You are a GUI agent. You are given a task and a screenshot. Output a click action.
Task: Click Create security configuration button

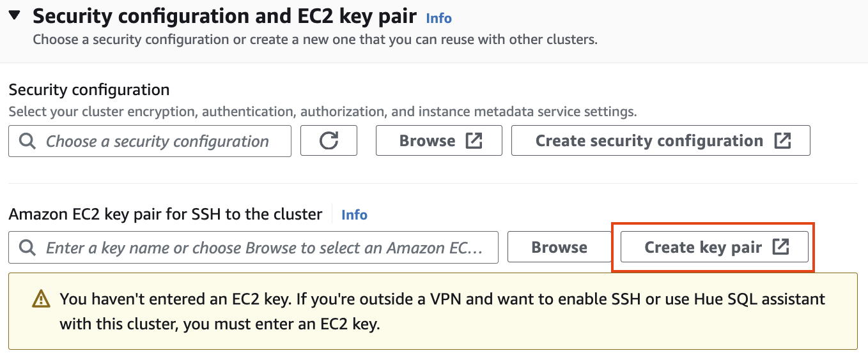(x=661, y=141)
